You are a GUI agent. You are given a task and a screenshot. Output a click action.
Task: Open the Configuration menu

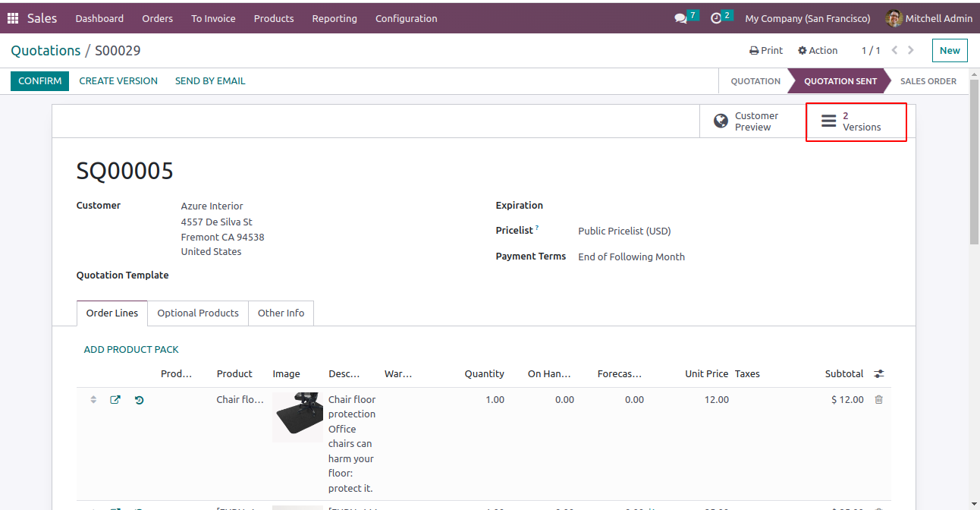(x=407, y=18)
